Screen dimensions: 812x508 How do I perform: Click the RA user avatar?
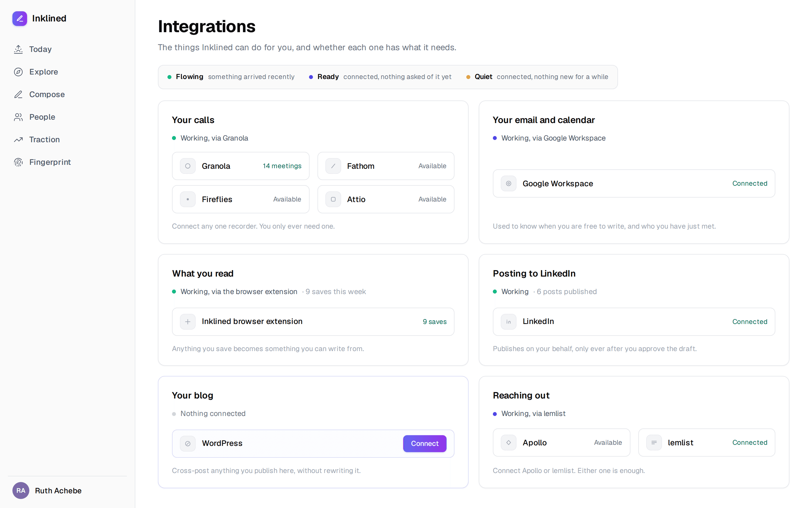point(21,491)
